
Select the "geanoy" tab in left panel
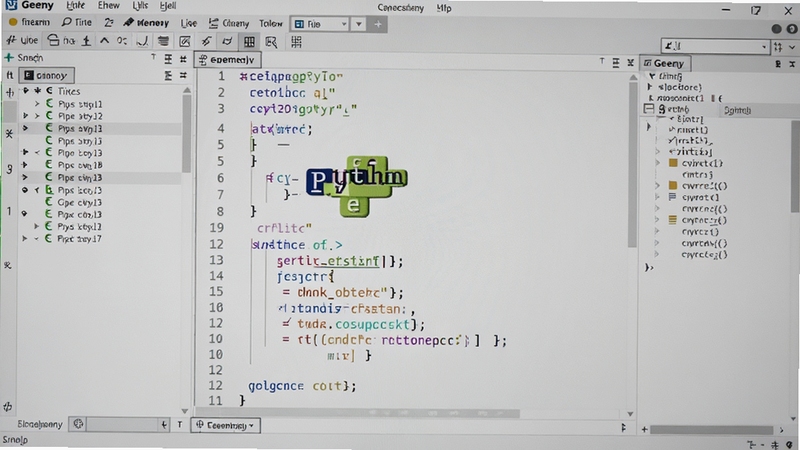tap(46, 76)
